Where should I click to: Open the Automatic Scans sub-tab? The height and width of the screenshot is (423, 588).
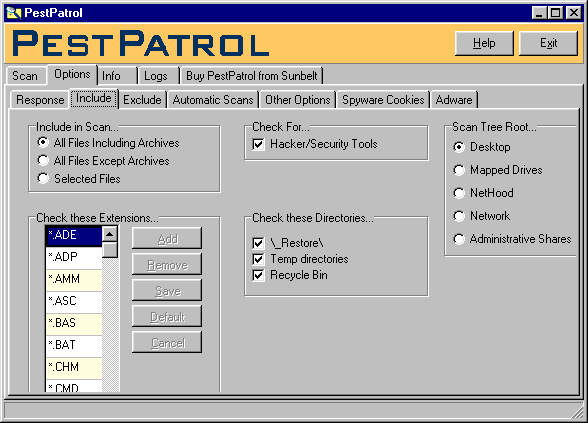(x=213, y=100)
